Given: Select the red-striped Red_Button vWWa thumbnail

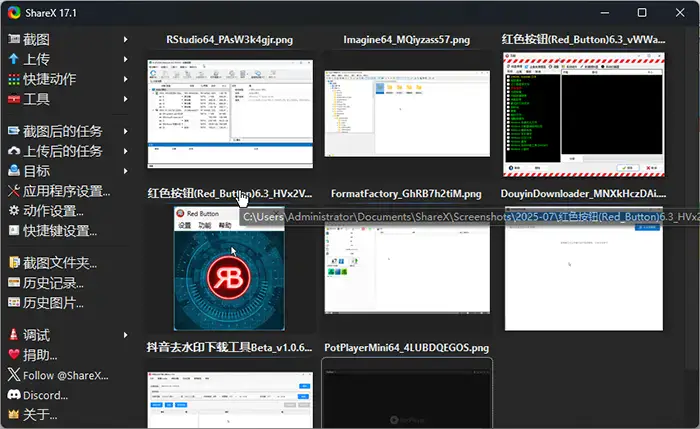Looking at the screenshot, I should 583,114.
